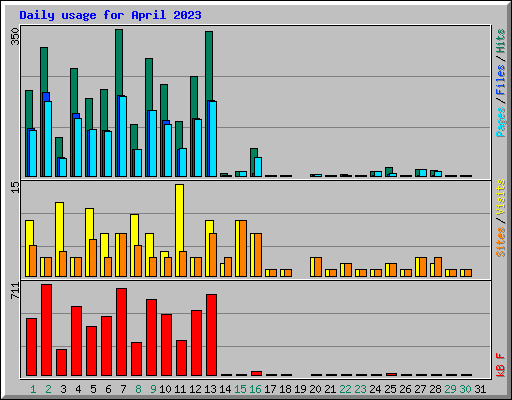
Task: Click the 15 axis maximum label
Action: point(15,187)
